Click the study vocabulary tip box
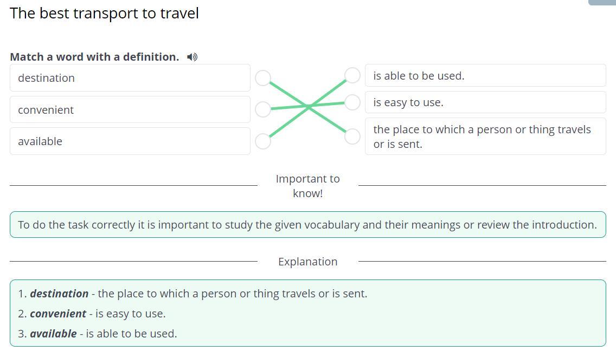 [x=308, y=225]
